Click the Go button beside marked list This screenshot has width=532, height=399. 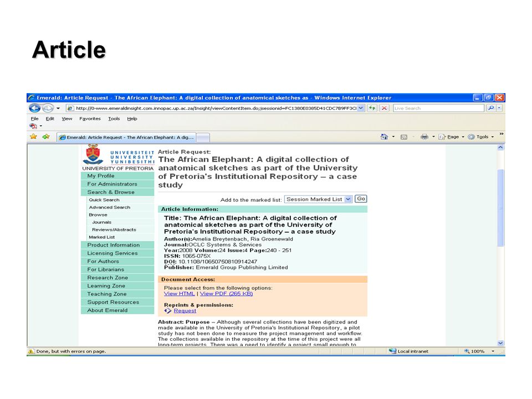pos(361,199)
